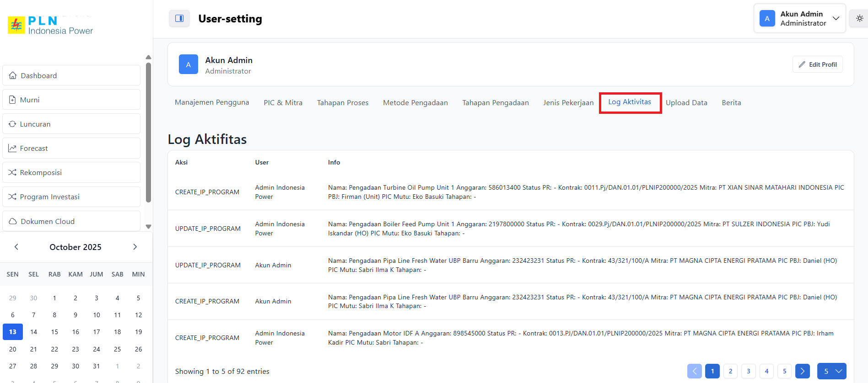Go to previous month in calendar
The image size is (868, 383).
point(16,247)
